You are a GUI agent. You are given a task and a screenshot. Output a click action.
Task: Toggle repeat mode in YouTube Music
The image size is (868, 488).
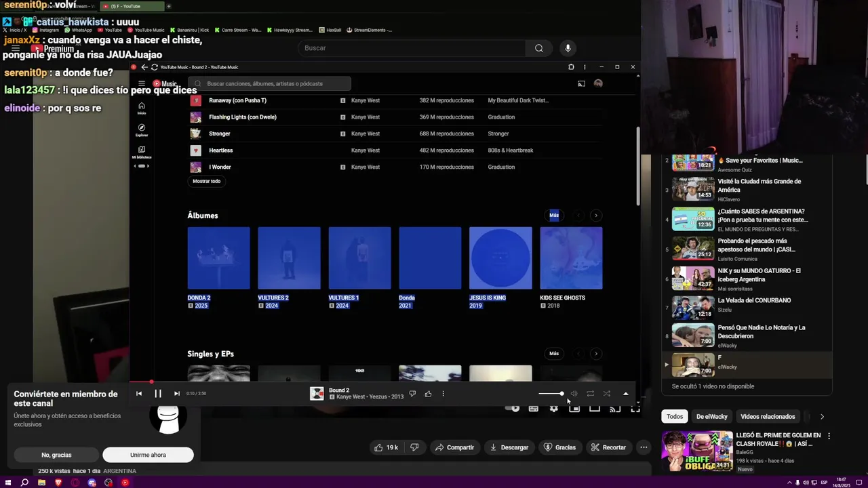tap(590, 394)
